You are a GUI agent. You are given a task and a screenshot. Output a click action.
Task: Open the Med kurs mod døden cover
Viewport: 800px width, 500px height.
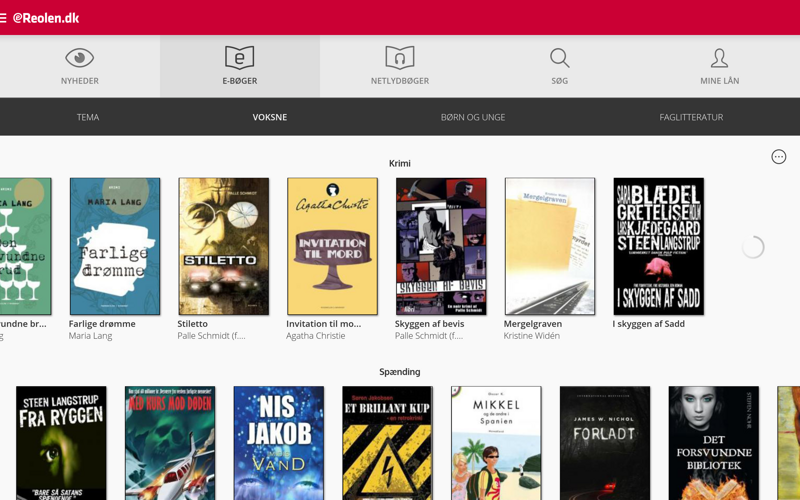(x=170, y=443)
